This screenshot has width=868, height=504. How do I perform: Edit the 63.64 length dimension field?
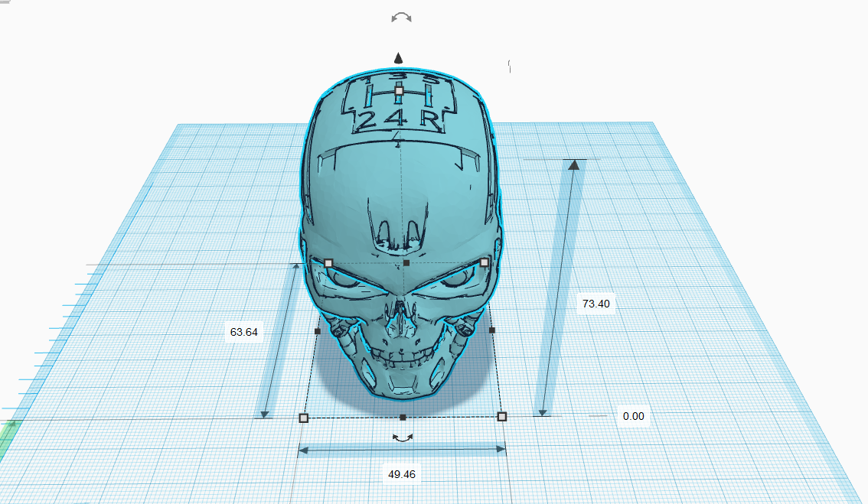[244, 332]
